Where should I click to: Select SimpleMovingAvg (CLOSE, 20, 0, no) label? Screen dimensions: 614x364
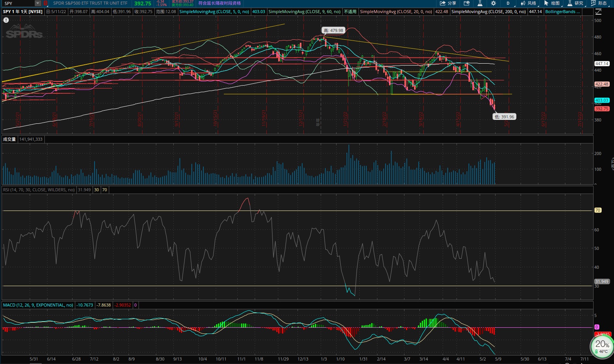pyautogui.click(x=396, y=12)
